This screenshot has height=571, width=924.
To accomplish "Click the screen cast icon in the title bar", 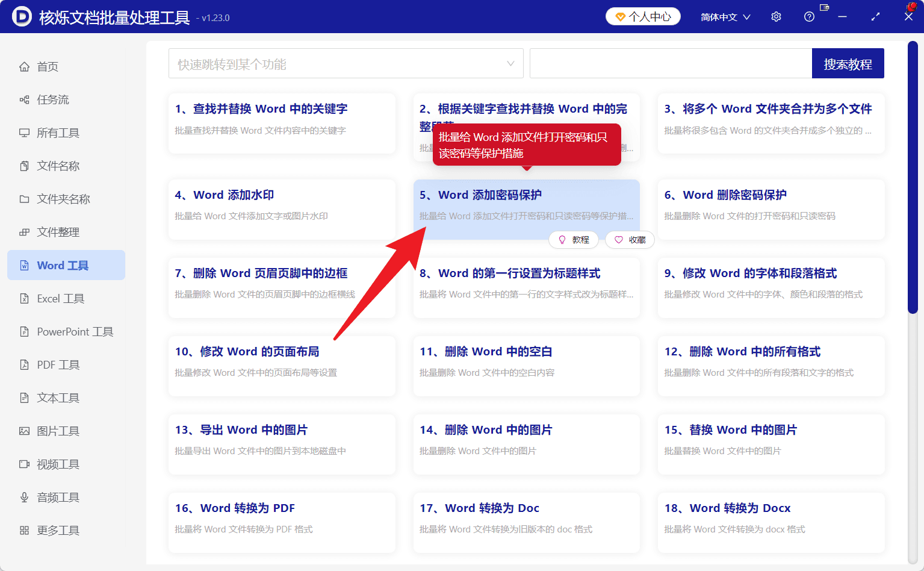I will (825, 7).
